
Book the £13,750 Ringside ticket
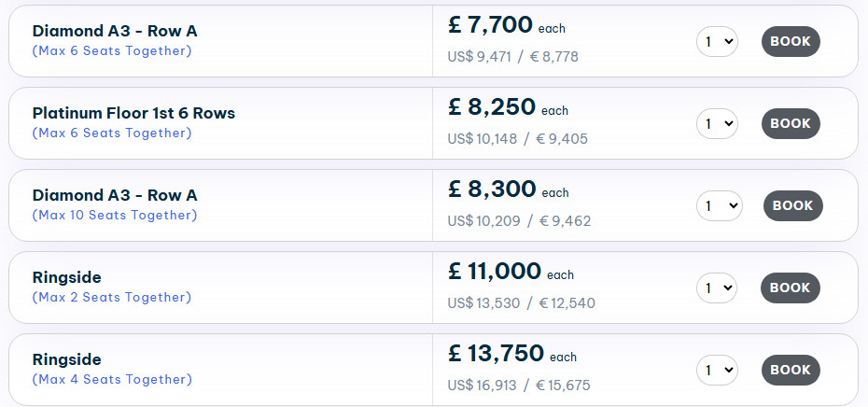[791, 371]
